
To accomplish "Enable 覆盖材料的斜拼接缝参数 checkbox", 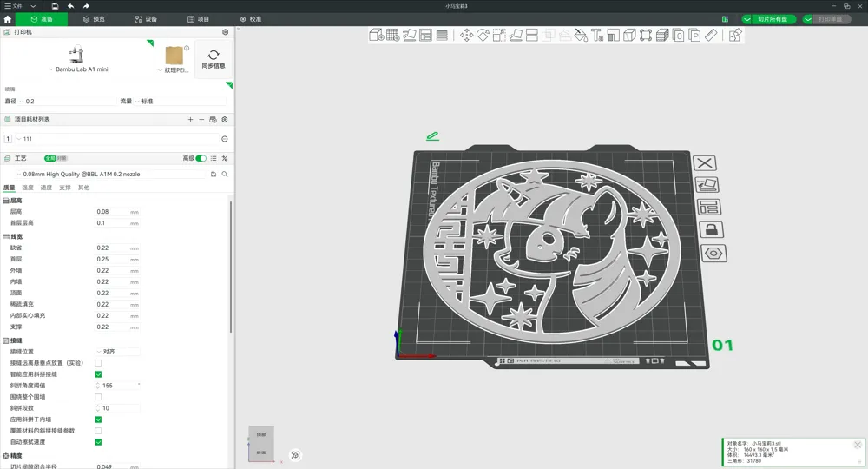I will [x=98, y=431].
